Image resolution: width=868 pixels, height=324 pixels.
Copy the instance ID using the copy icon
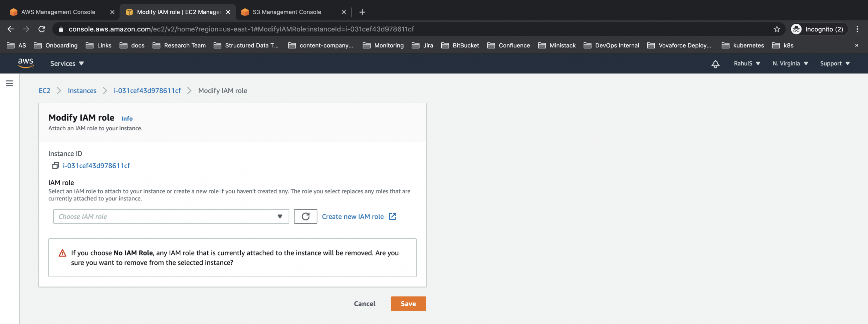[x=55, y=166]
